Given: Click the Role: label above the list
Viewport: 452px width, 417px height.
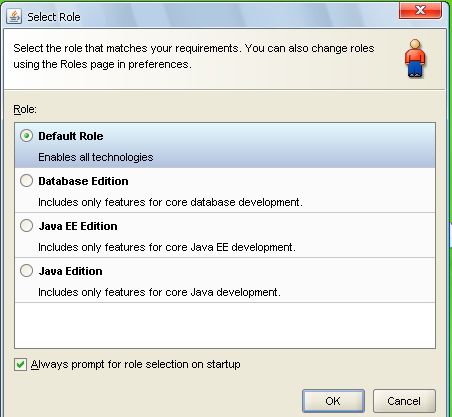Looking at the screenshot, I should pos(25,109).
